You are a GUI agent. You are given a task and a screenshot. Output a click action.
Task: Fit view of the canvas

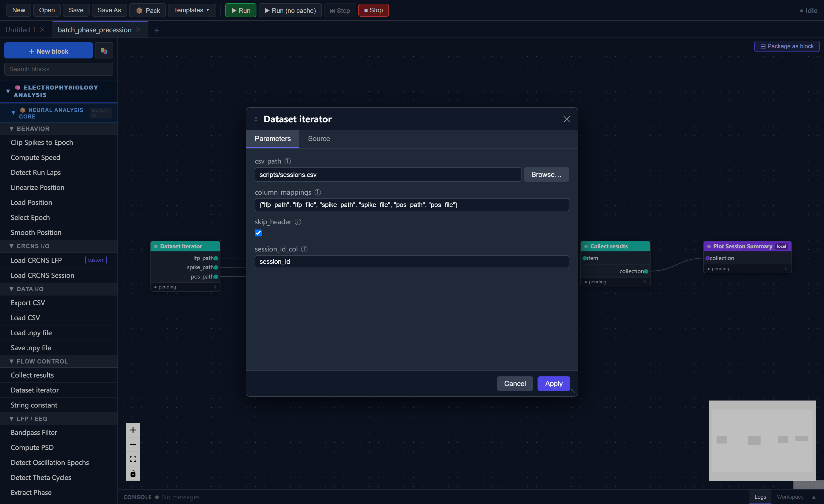[133, 459]
